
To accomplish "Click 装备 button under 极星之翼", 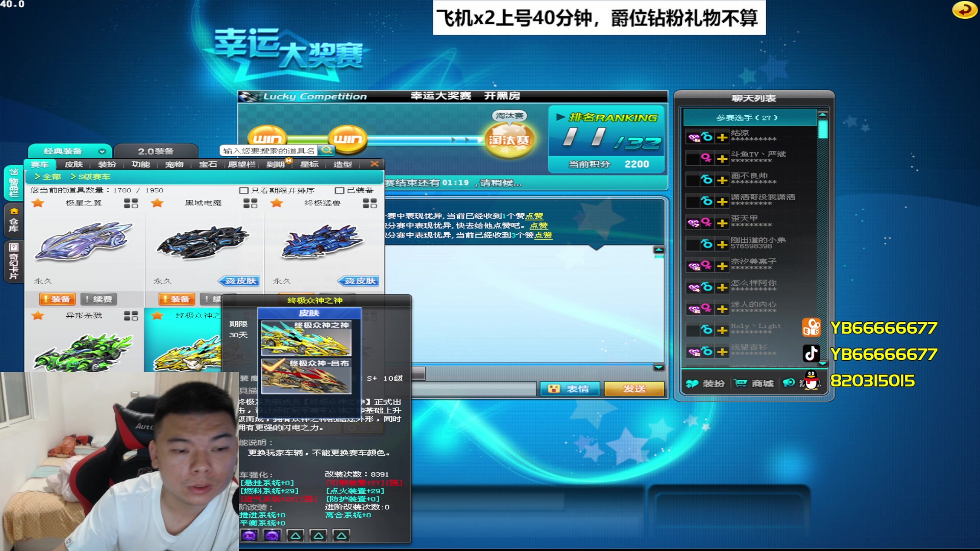I will 57,299.
